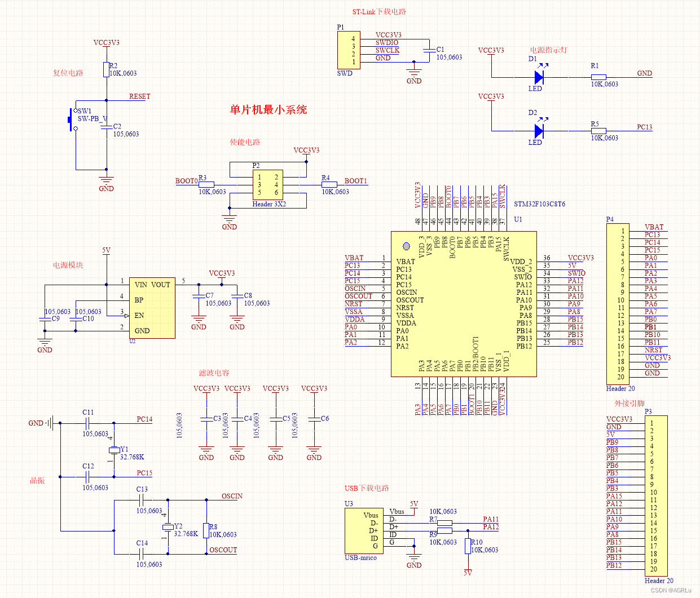700x598 pixels.
Task: Select the U2 voltage regulator body
Action: point(152,308)
